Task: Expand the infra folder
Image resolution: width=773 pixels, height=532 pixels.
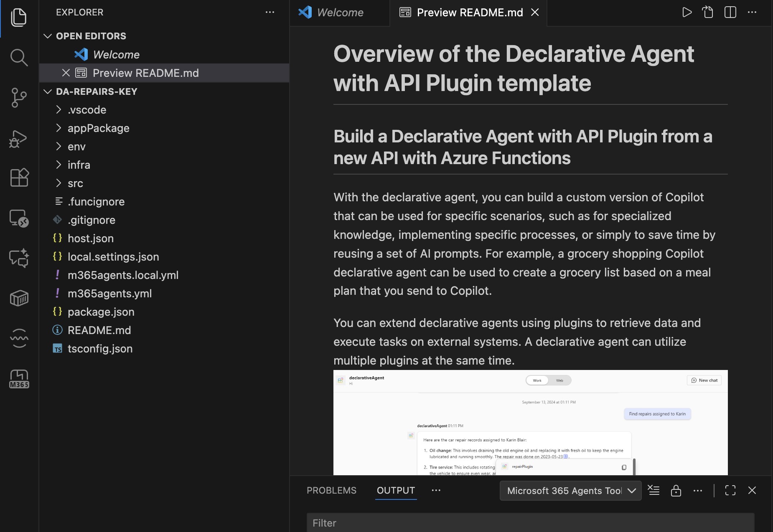Action: (x=58, y=165)
